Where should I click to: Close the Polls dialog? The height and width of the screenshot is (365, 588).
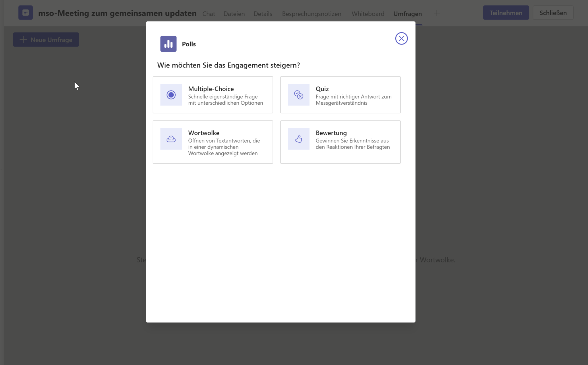click(x=401, y=38)
